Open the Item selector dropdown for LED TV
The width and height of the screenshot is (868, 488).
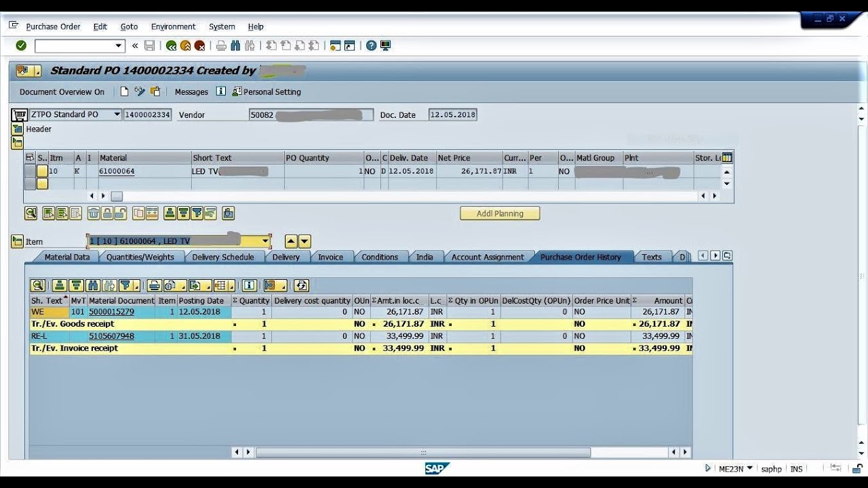click(265, 241)
